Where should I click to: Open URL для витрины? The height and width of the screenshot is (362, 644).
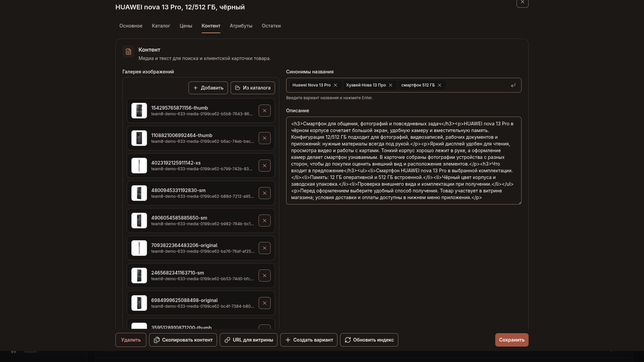[249, 340]
